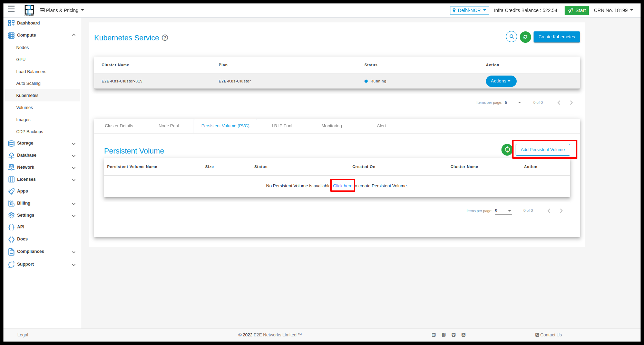This screenshot has height=345, width=644.
Task: Switch to the Monitoring tab
Action: [332, 126]
